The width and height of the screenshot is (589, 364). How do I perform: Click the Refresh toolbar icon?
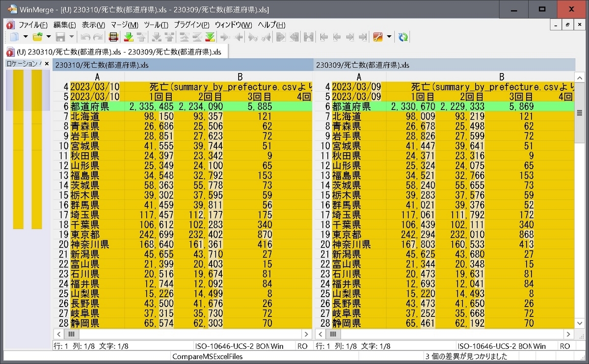coord(403,37)
